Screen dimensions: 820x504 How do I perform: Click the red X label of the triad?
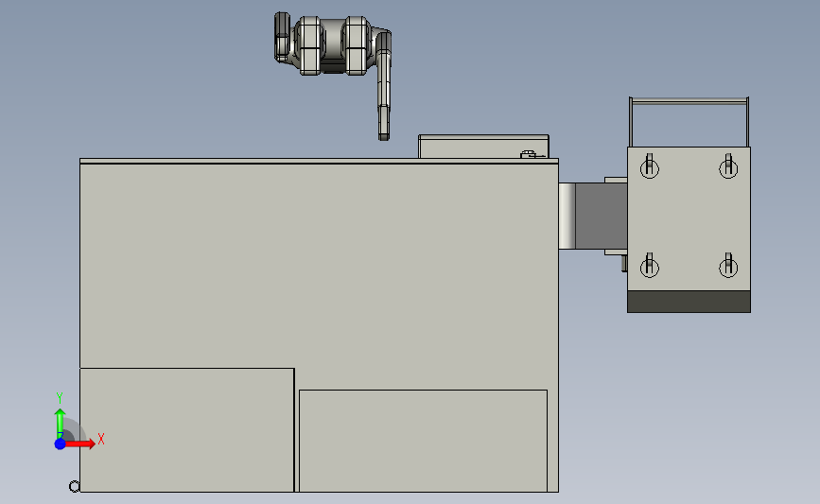(101, 439)
